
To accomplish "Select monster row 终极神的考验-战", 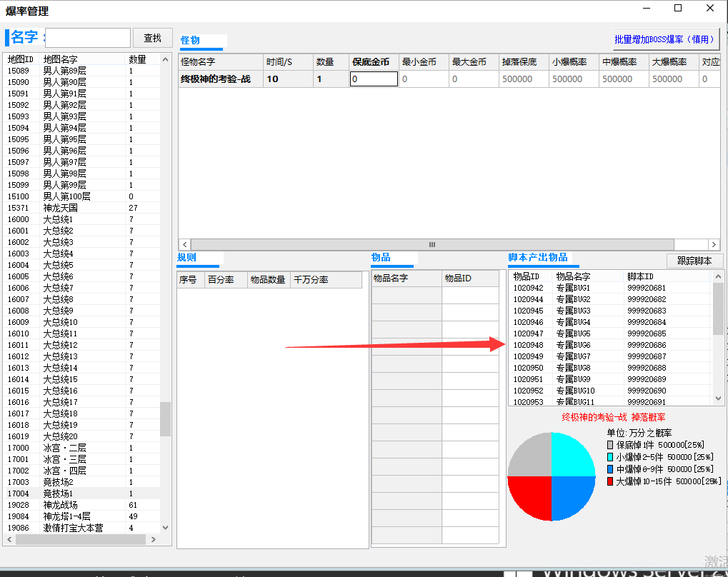I will pyautogui.click(x=449, y=79).
